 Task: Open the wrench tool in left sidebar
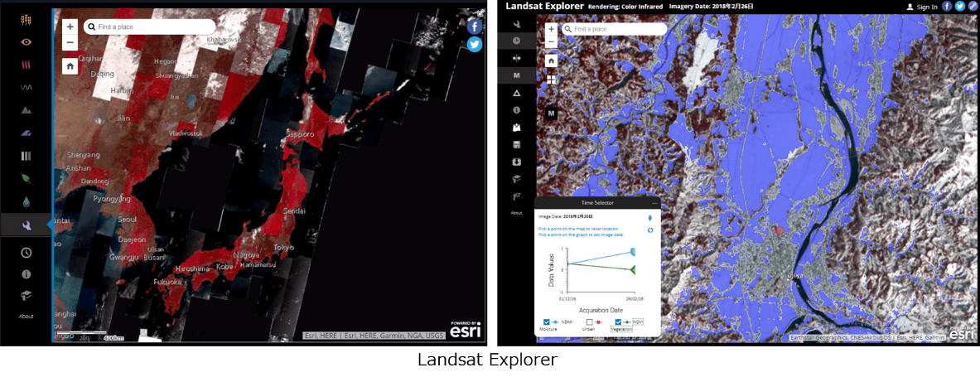click(27, 225)
